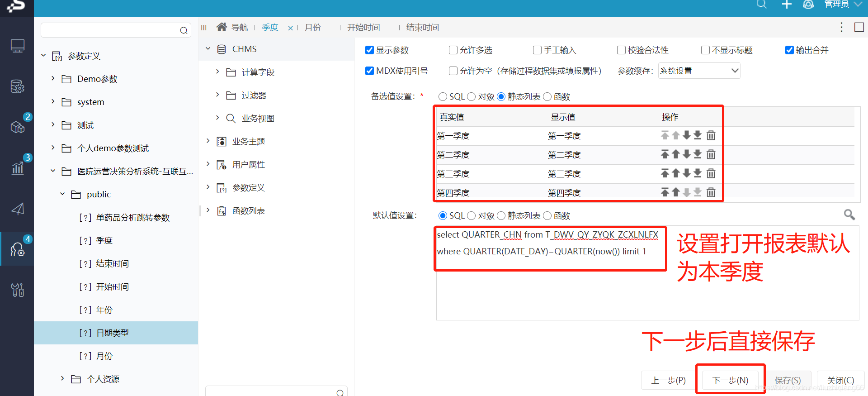This screenshot has height=396, width=868.
Task: Open the bar chart analysis sidebar icon
Action: pos(17,168)
